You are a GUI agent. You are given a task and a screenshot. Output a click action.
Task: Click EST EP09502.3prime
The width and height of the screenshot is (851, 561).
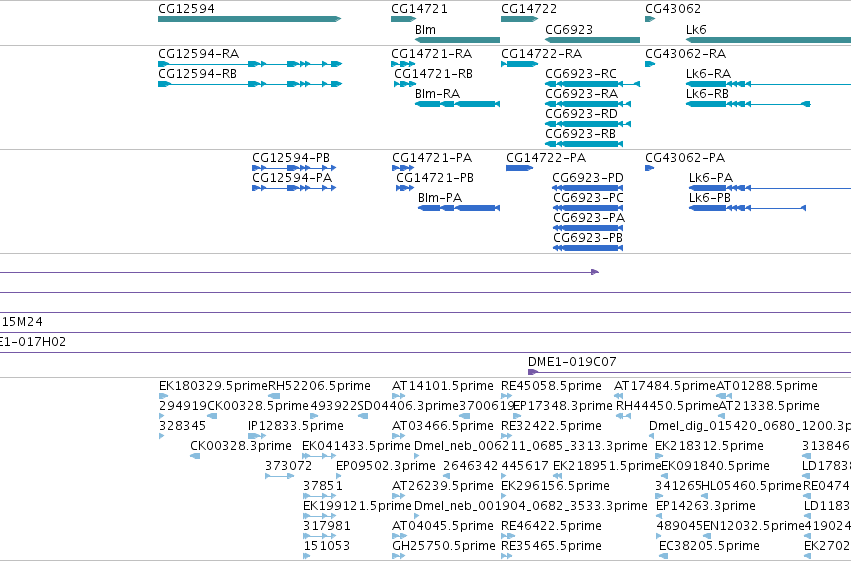pos(339,476)
